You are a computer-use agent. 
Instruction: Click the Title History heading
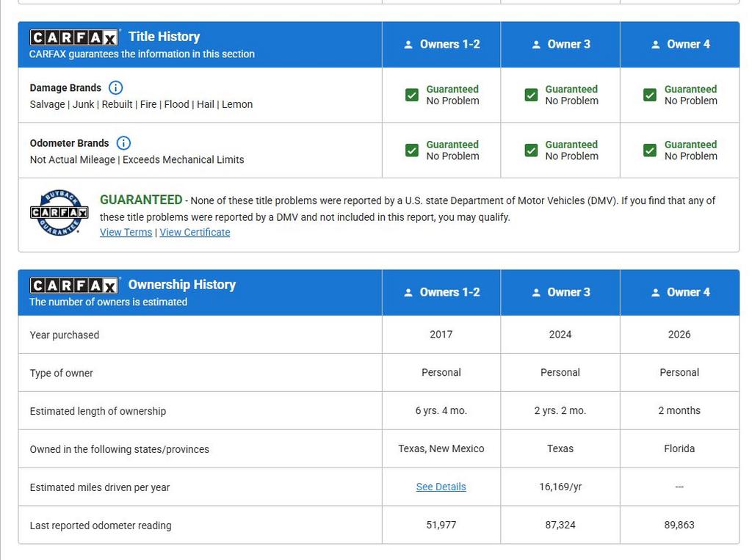(x=164, y=37)
